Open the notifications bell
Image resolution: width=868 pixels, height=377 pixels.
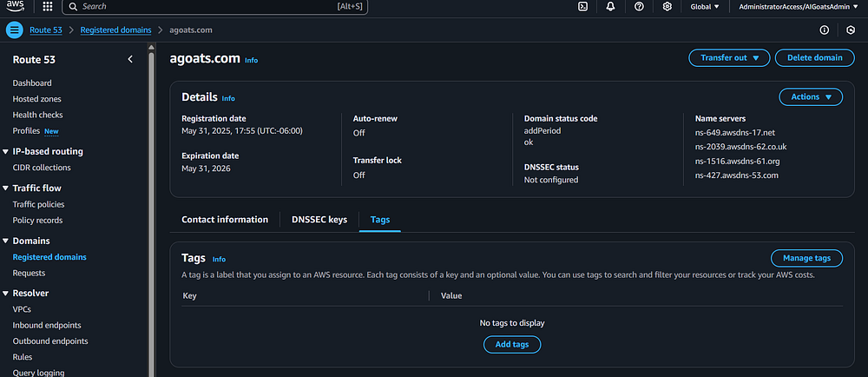point(611,7)
